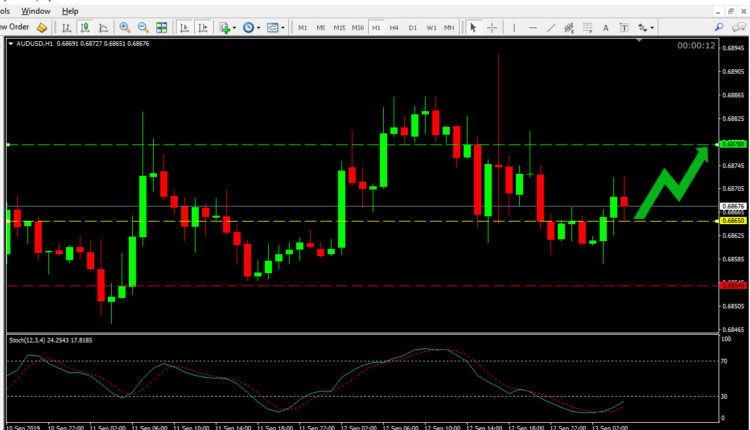Click the chart templates icon
Screen dimensions: 750x430
[273, 28]
